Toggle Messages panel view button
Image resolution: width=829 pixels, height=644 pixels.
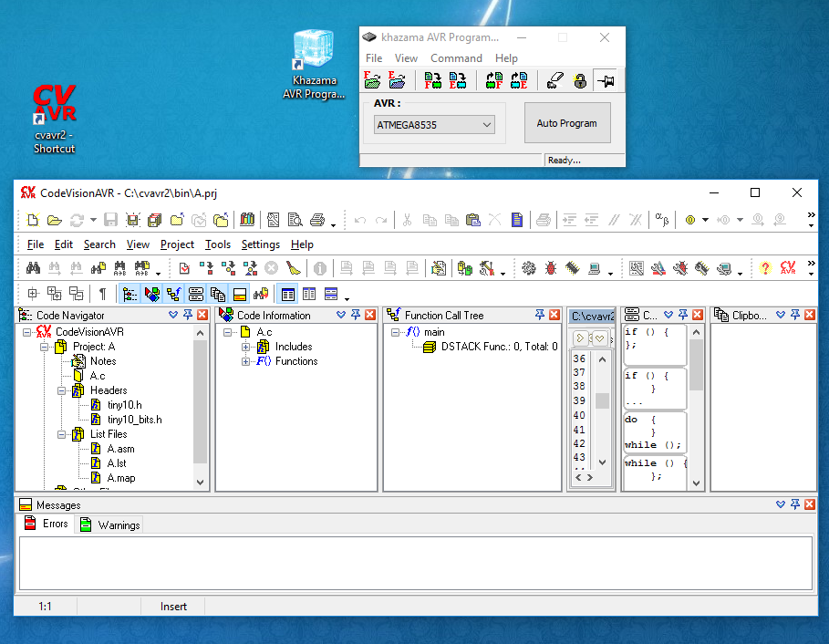[240, 294]
